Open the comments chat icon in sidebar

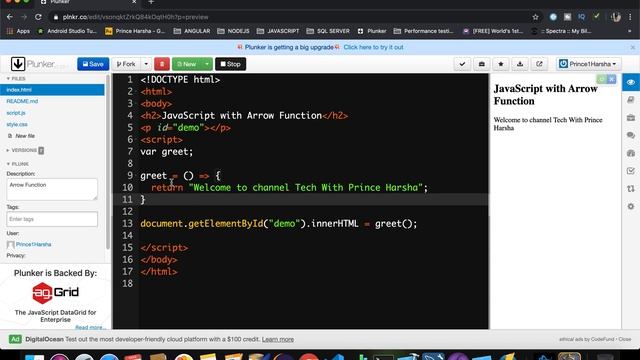(631, 135)
